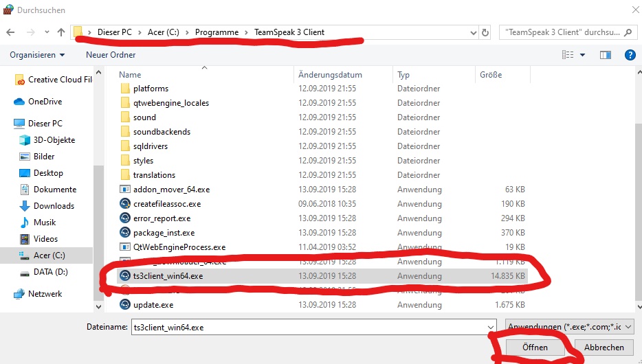Select the file name update.exe
This screenshot has width=642, height=364.
point(153,305)
